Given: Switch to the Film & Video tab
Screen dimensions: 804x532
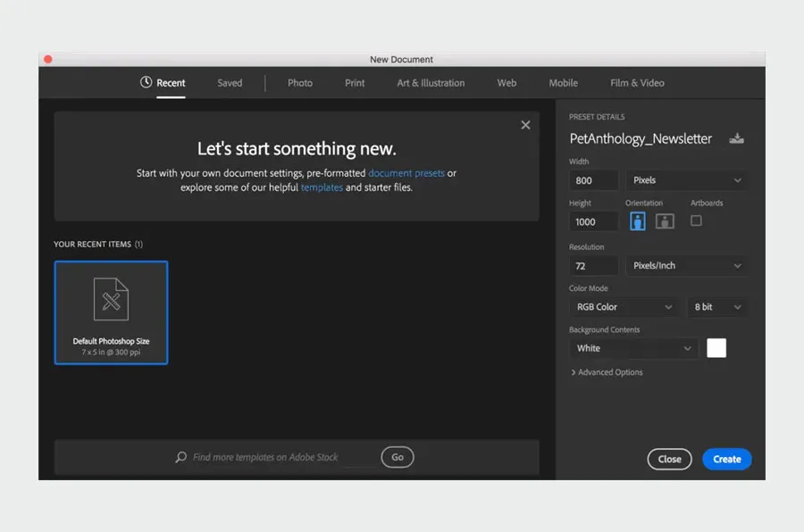Looking at the screenshot, I should (637, 83).
